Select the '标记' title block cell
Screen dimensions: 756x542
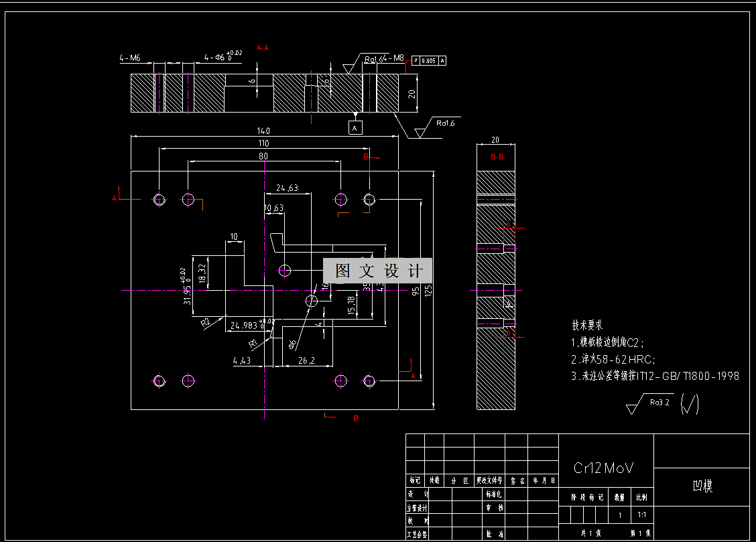click(415, 480)
